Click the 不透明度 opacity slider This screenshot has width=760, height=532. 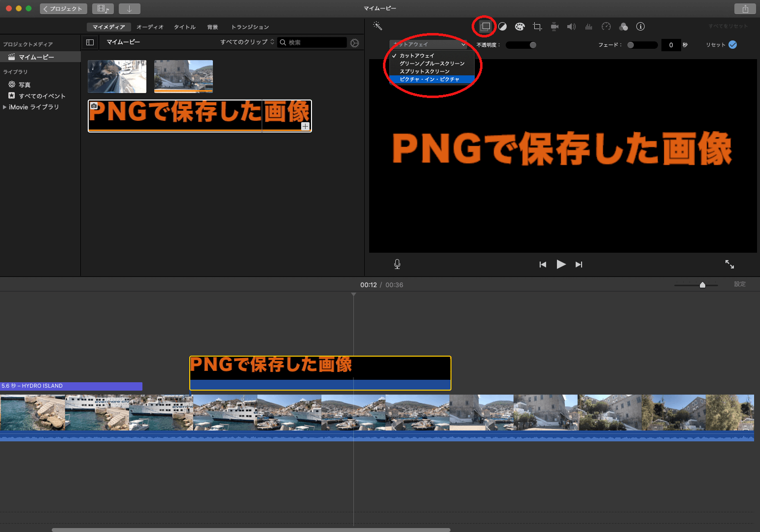[521, 45]
